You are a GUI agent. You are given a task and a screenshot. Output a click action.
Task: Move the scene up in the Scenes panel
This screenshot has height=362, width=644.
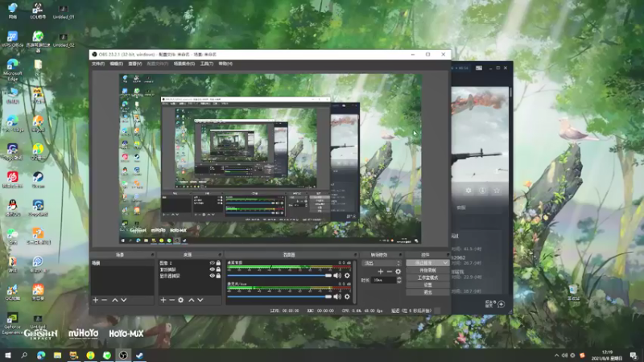pyautogui.click(x=115, y=300)
